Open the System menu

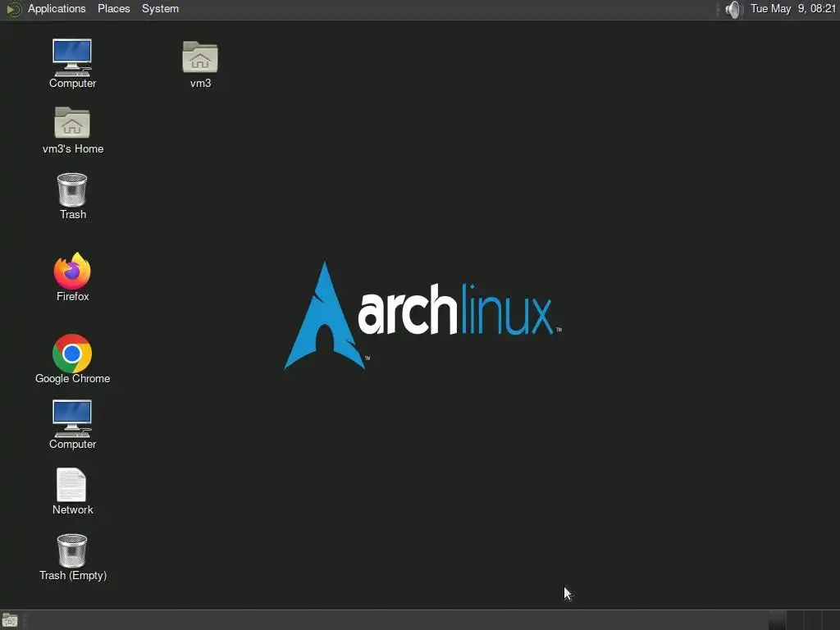[x=160, y=8]
